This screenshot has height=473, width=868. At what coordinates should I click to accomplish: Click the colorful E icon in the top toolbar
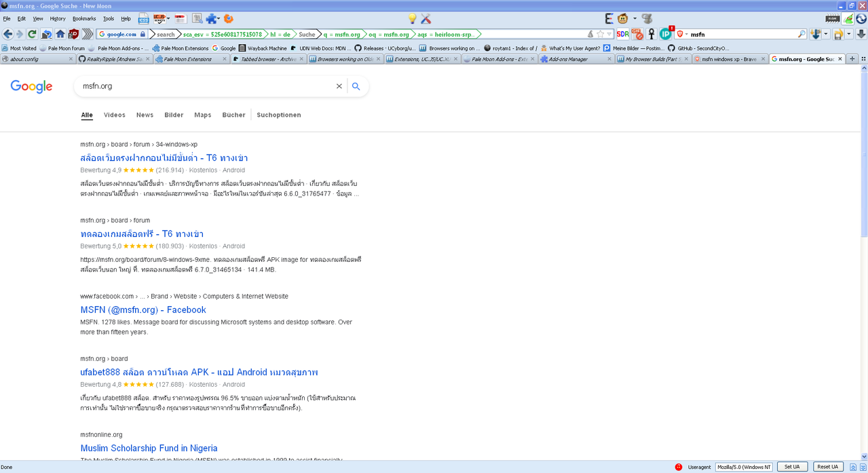(609, 18)
